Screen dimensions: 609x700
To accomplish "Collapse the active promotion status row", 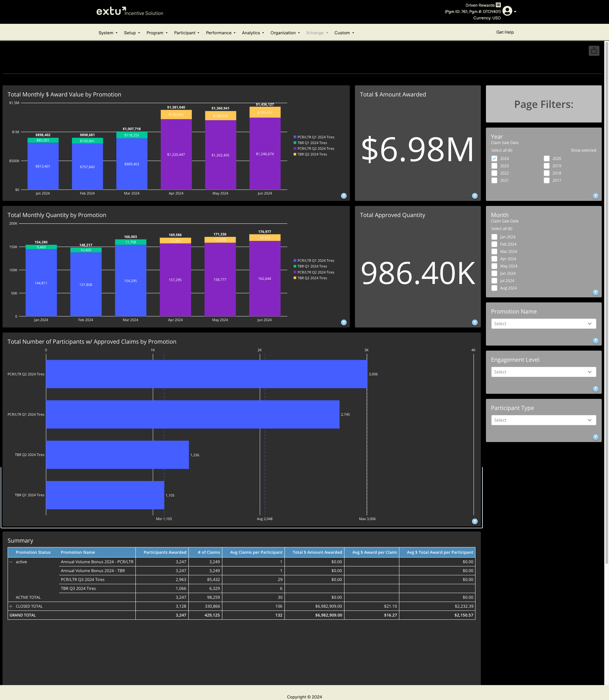I will click(x=11, y=562).
